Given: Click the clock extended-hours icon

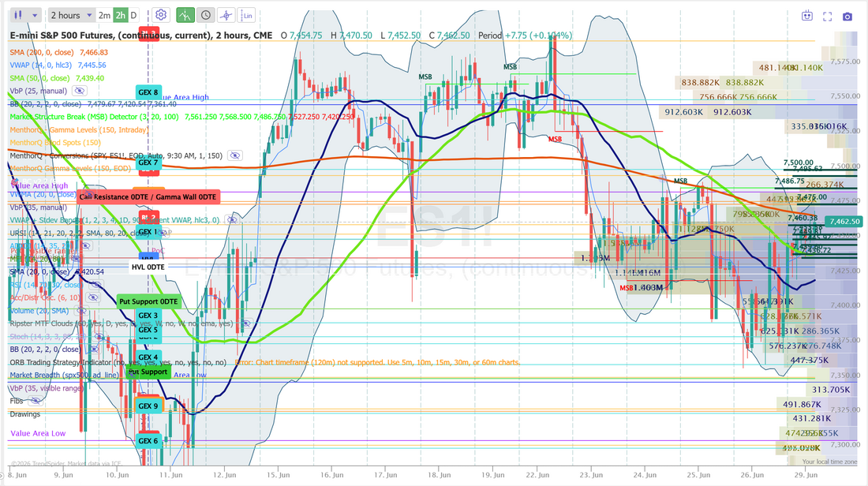Looking at the screenshot, I should 205,15.
